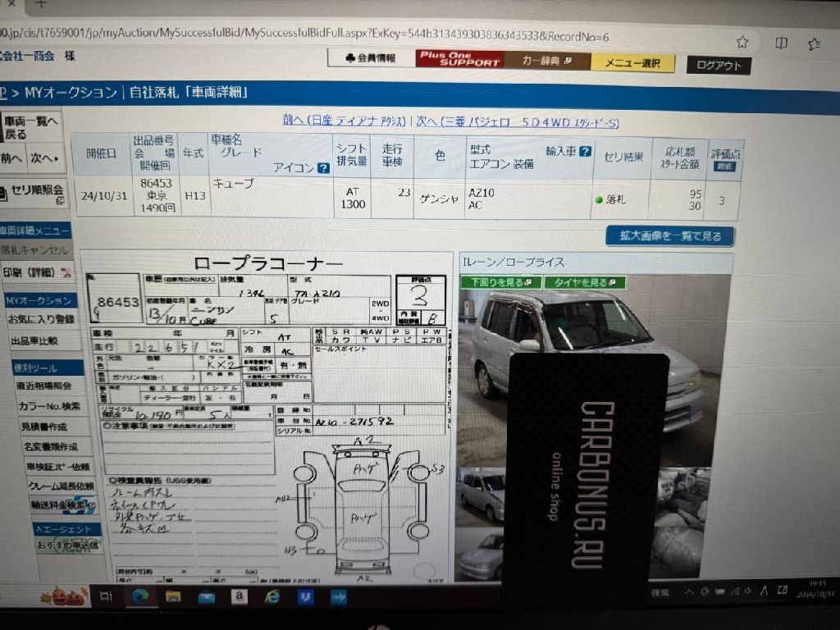The width and height of the screenshot is (840, 630).
Task: Open the Mail app on the taskbar
Action: click(206, 596)
